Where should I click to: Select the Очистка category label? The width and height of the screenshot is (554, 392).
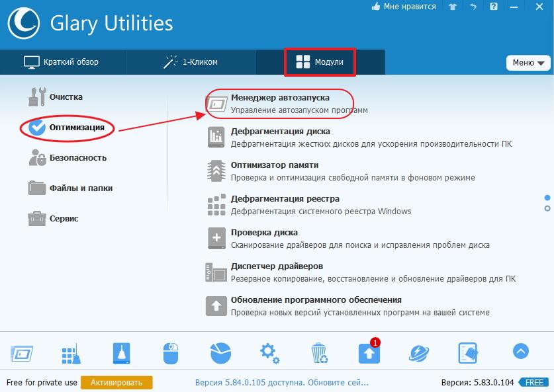(66, 97)
